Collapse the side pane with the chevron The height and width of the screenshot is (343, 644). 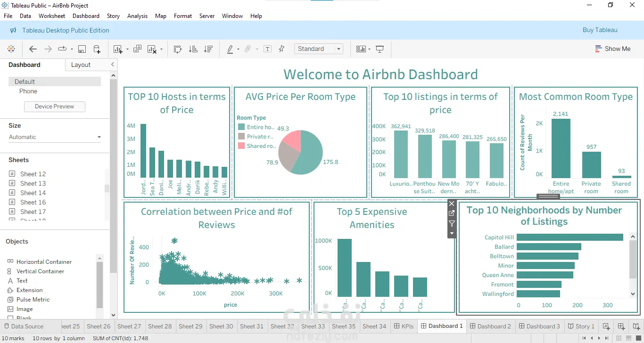(x=112, y=65)
